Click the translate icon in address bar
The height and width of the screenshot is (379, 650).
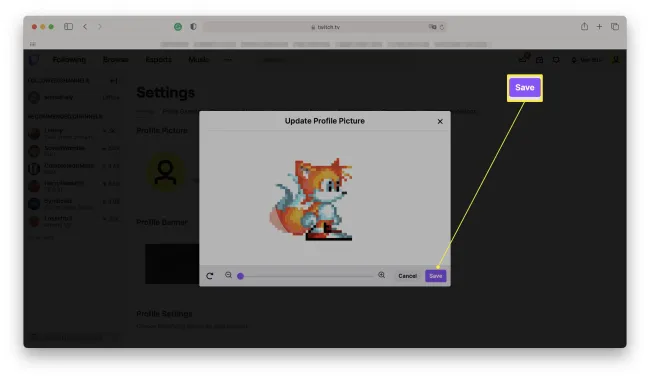click(x=433, y=27)
